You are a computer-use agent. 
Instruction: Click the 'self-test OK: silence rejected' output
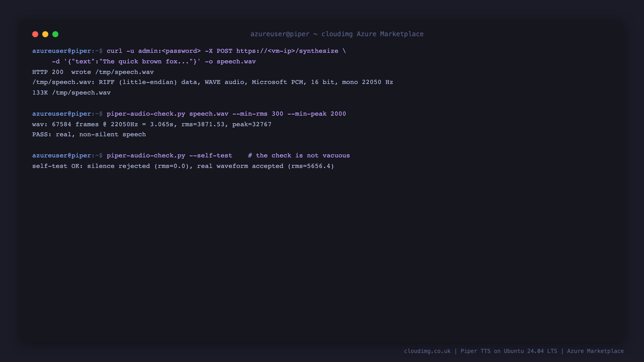coord(183,166)
